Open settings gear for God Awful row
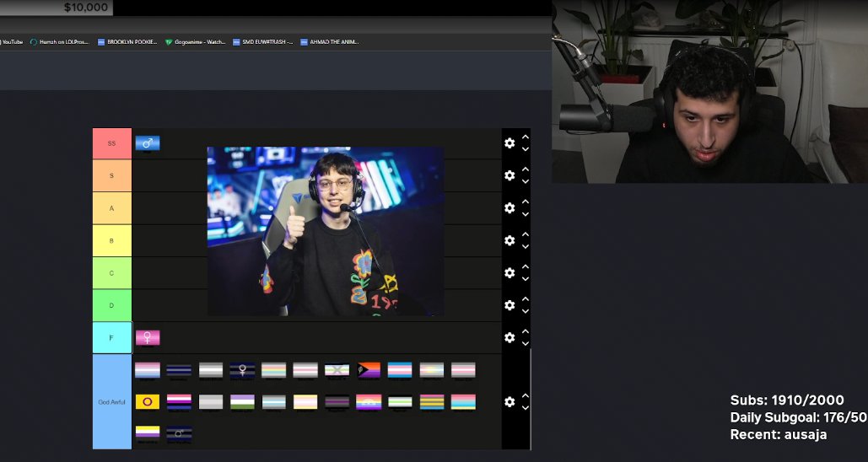Viewport: 868px width, 462px height. 509,402
